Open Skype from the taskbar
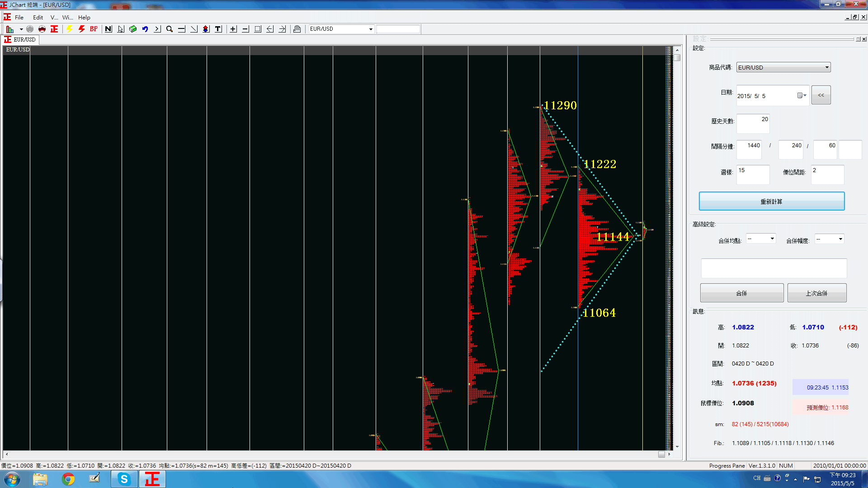 (x=124, y=479)
